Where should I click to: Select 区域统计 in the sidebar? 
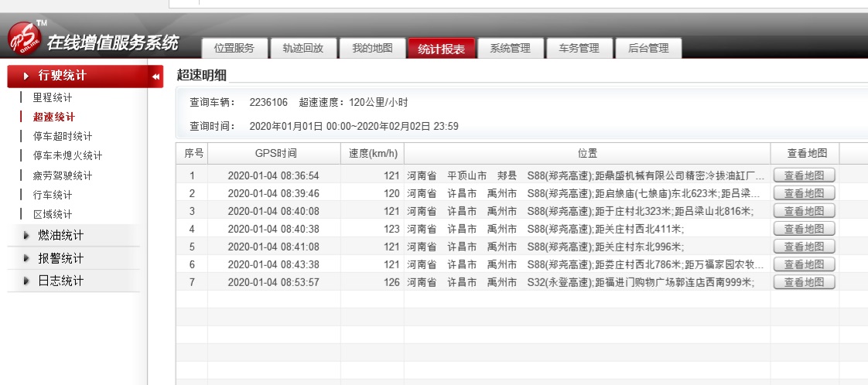point(52,214)
